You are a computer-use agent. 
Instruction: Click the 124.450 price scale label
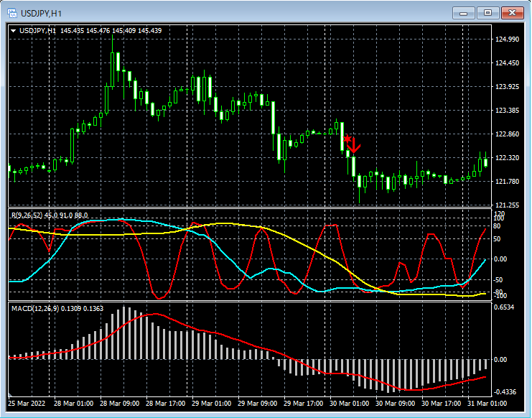tap(508, 62)
